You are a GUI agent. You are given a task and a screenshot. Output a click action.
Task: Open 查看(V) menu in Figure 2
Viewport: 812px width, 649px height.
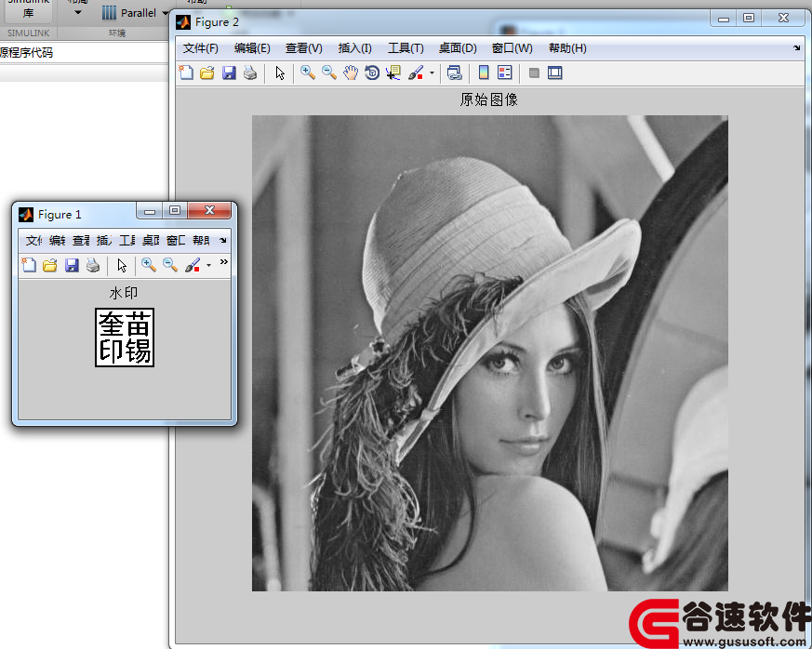[x=304, y=48]
